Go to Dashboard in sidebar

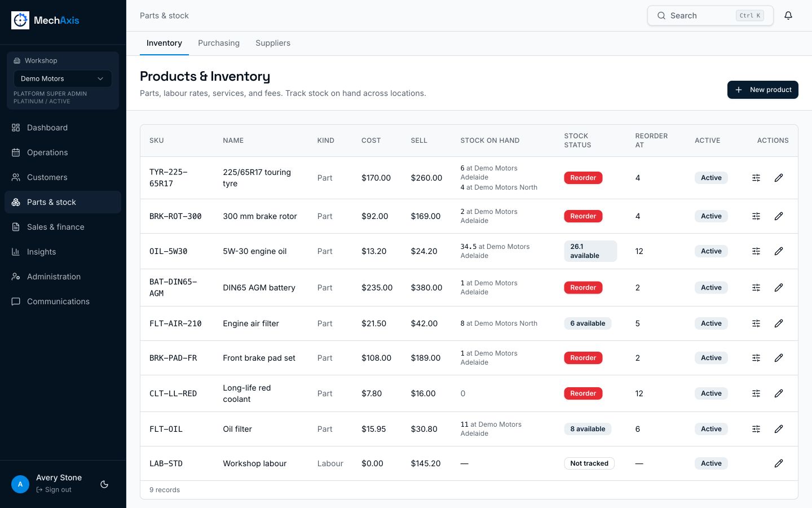63,128
